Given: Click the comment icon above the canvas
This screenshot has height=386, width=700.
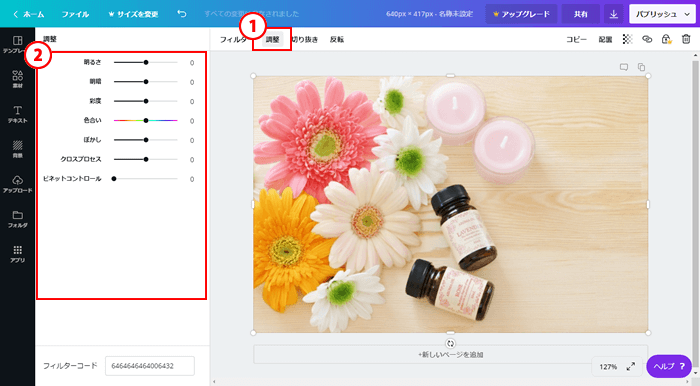Looking at the screenshot, I should pyautogui.click(x=624, y=67).
